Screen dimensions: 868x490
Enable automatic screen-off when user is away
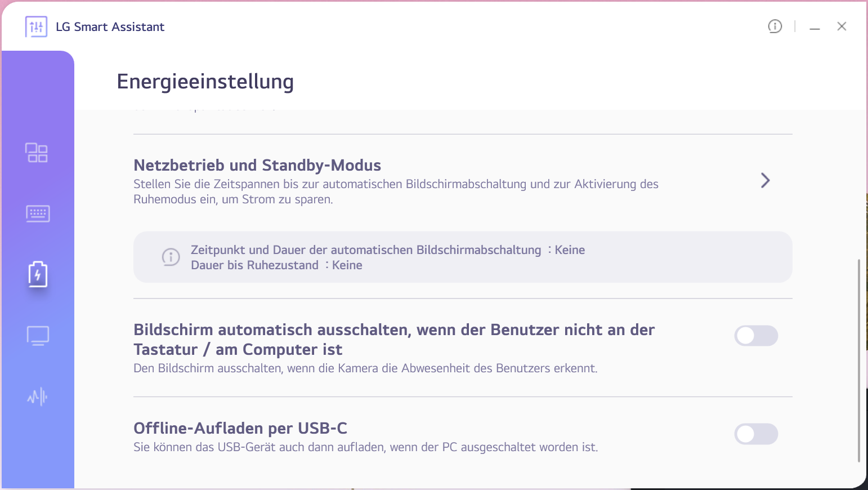[756, 336]
